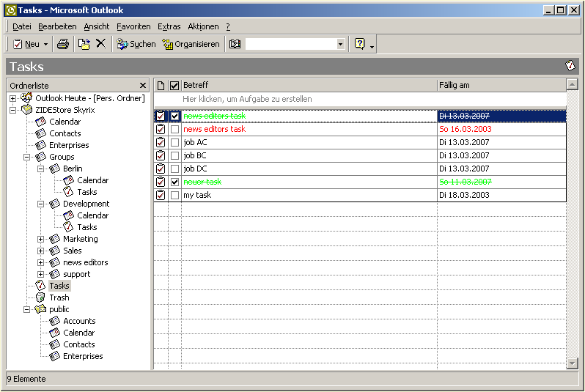This screenshot has width=585, height=392.
Task: Click the task list scrollbar down arrow
Action: click(x=572, y=363)
